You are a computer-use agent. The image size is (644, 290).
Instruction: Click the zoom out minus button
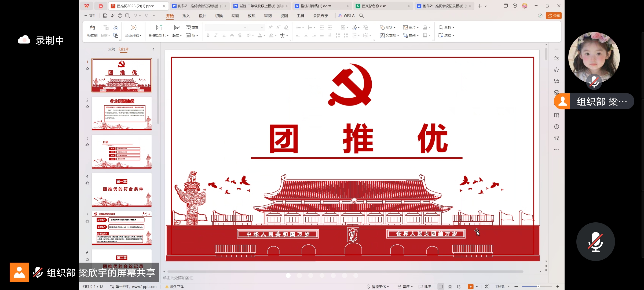coord(516,287)
